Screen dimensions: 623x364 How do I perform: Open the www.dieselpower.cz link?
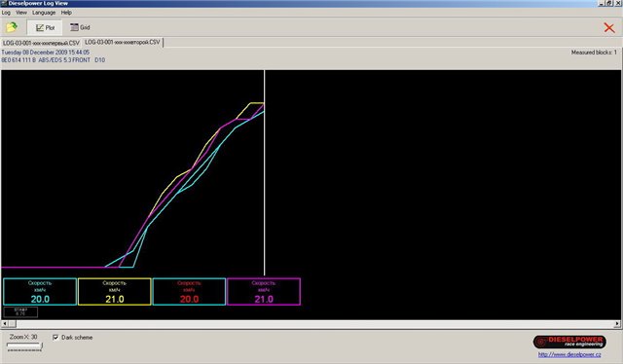coord(569,354)
